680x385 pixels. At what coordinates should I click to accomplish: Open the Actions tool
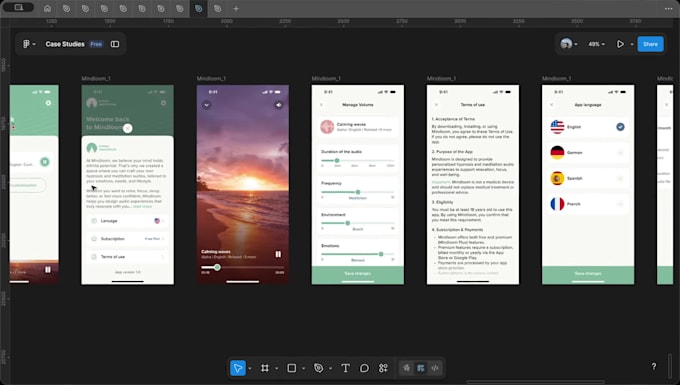point(383,368)
